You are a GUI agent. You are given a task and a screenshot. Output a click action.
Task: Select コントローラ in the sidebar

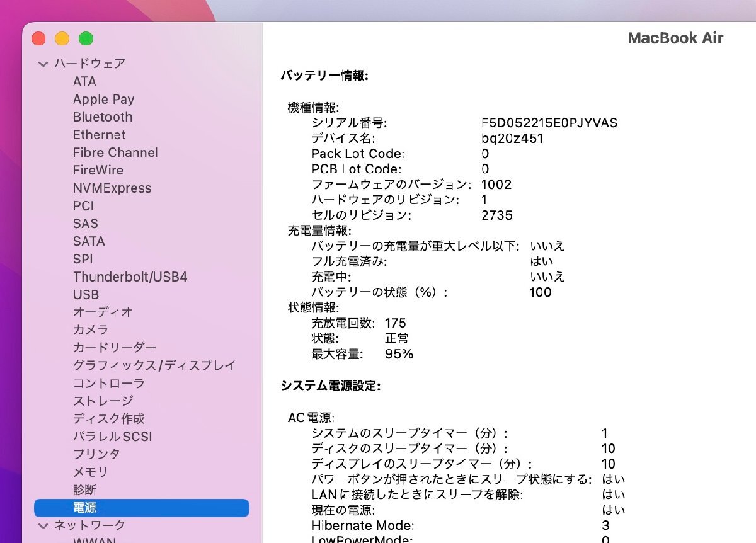[109, 383]
